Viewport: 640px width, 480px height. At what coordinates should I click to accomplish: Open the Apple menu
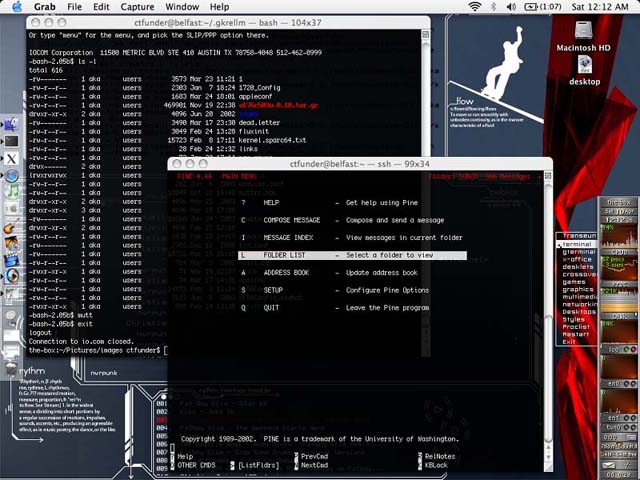pyautogui.click(x=17, y=7)
